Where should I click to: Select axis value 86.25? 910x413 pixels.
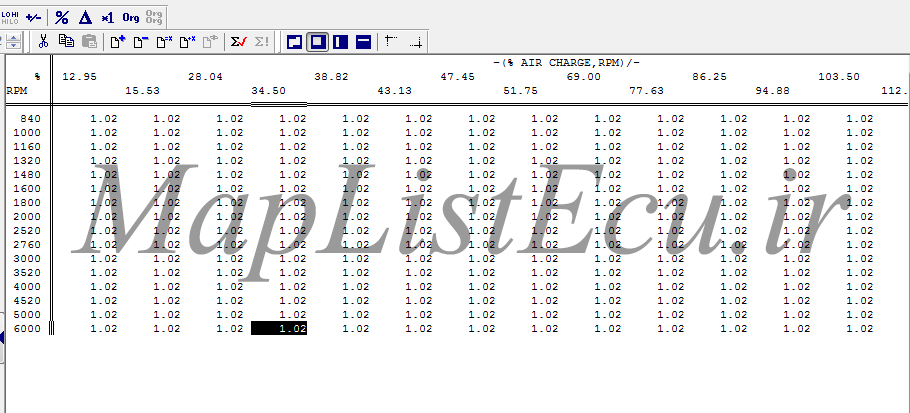click(710, 77)
